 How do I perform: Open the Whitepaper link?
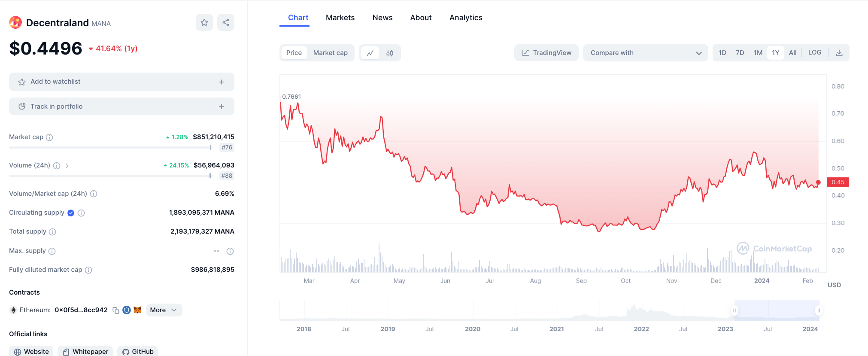[85, 351]
